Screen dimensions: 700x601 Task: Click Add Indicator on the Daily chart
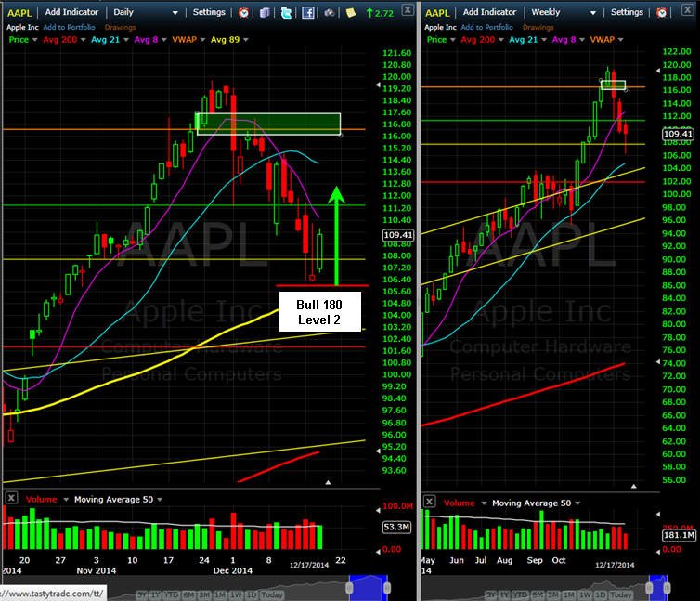point(71,12)
